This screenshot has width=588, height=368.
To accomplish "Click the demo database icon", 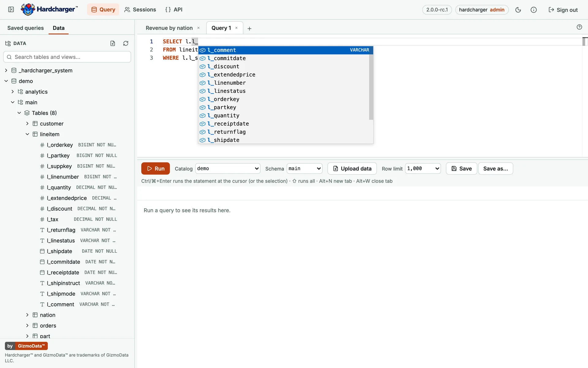I will coord(14,81).
